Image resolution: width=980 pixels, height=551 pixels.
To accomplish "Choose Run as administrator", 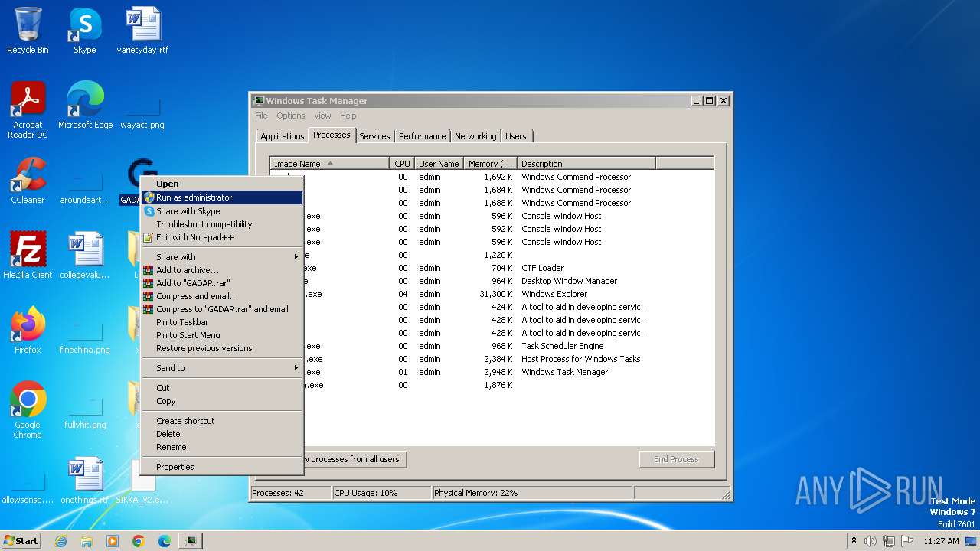I will tap(222, 197).
